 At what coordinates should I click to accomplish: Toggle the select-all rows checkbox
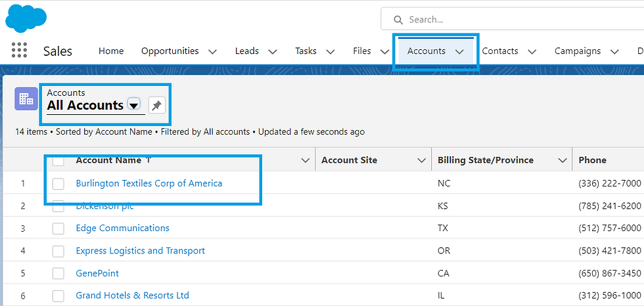tap(58, 160)
